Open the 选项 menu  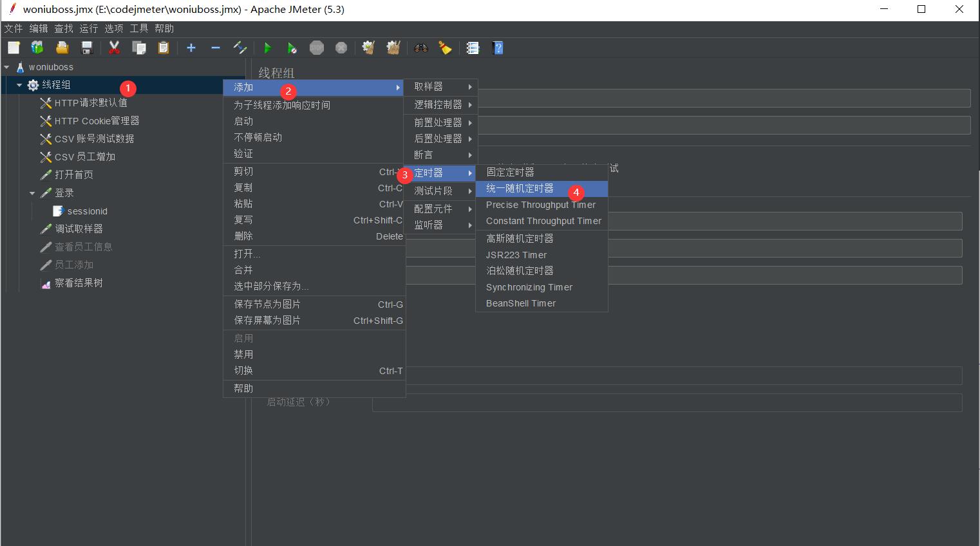tap(114, 28)
